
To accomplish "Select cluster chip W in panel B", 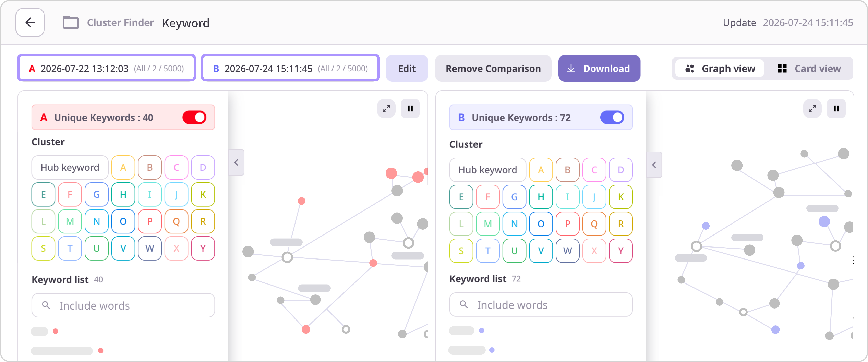I will pos(567,251).
